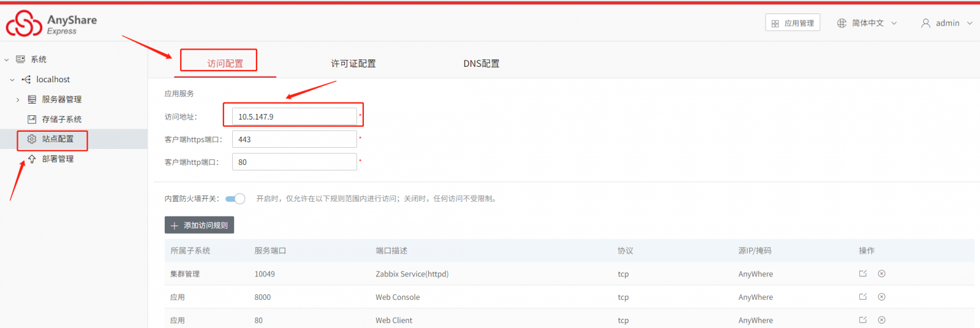Switch to the 许可证配置 tab
Screen dimensions: 980x328
tap(353, 64)
